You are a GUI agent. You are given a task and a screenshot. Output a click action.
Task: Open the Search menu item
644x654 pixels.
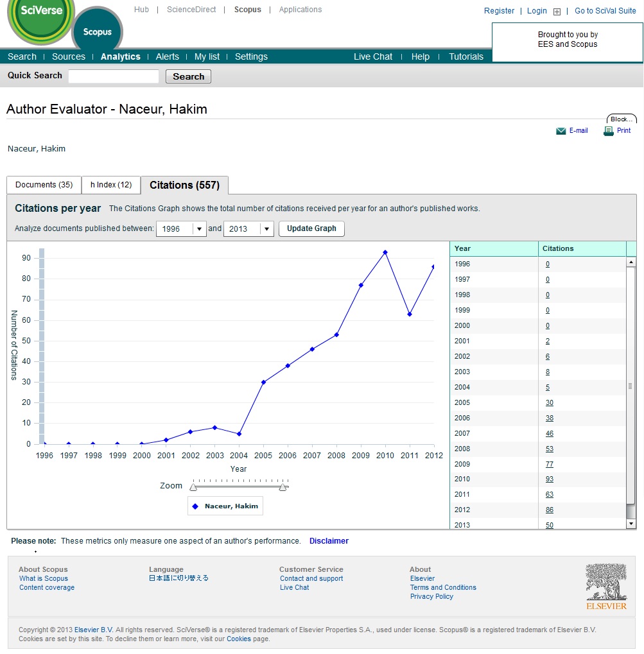(22, 56)
